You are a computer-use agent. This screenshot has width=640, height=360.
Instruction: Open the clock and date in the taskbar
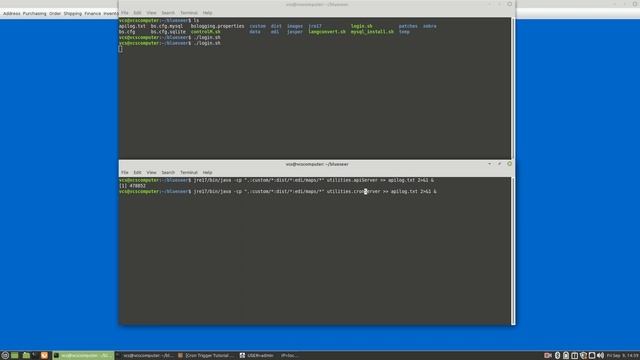coord(623,356)
